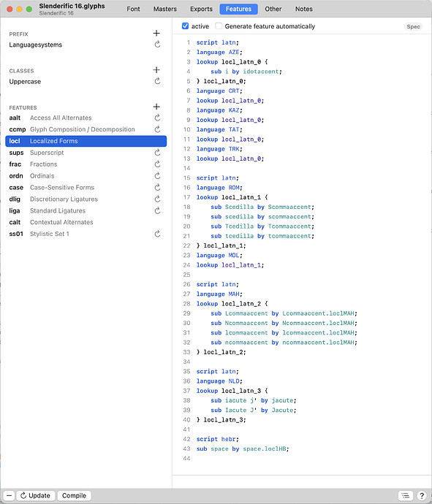
Task: Switch to the Exports tab
Action: tap(201, 9)
